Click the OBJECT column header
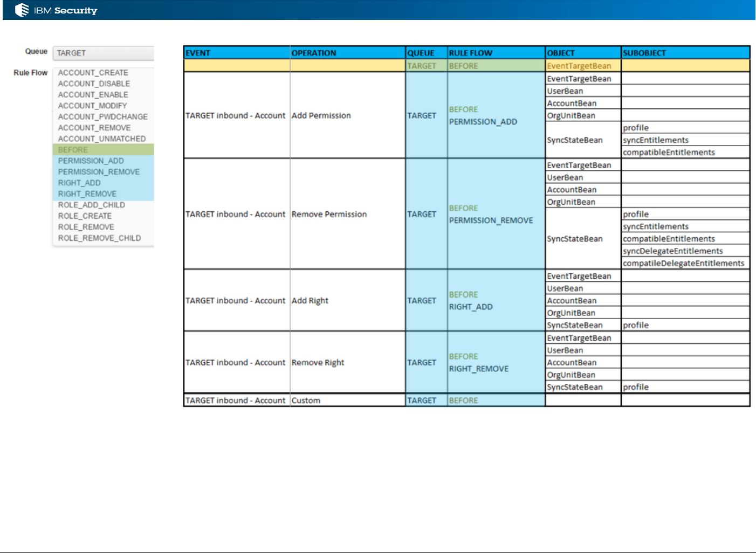This screenshot has width=756, height=553. [583, 53]
